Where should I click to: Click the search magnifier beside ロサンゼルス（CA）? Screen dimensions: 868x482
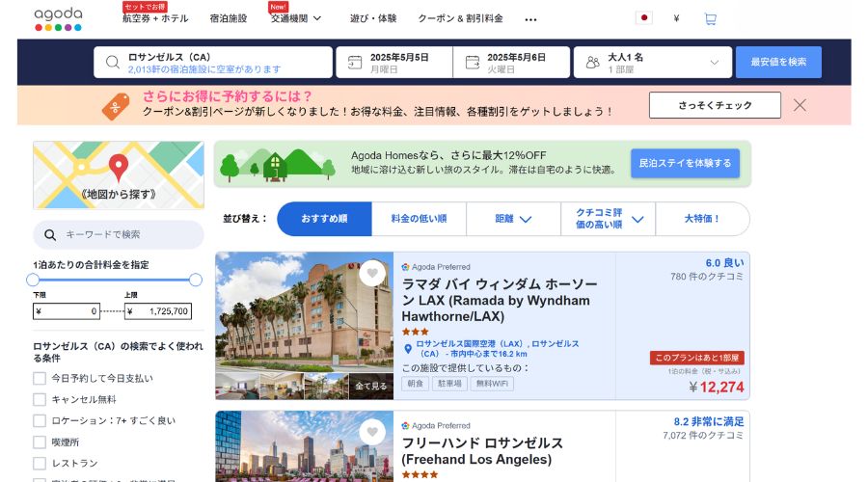point(113,62)
